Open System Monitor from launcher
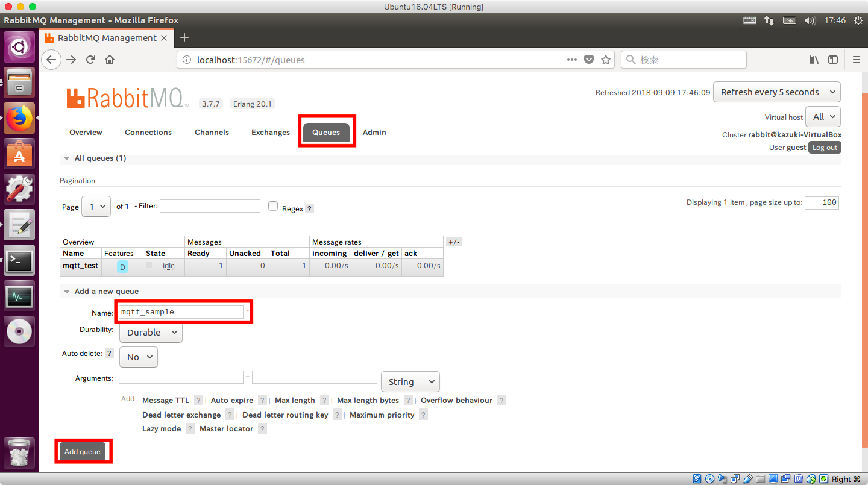 [19, 296]
